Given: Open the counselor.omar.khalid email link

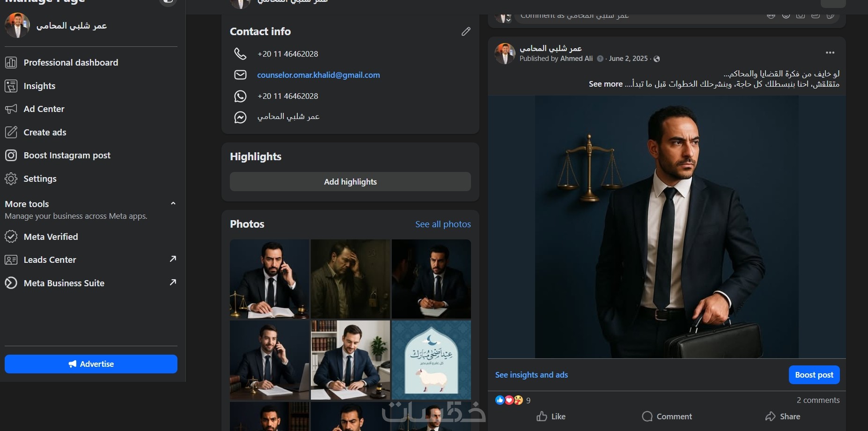Looking at the screenshot, I should coord(318,75).
